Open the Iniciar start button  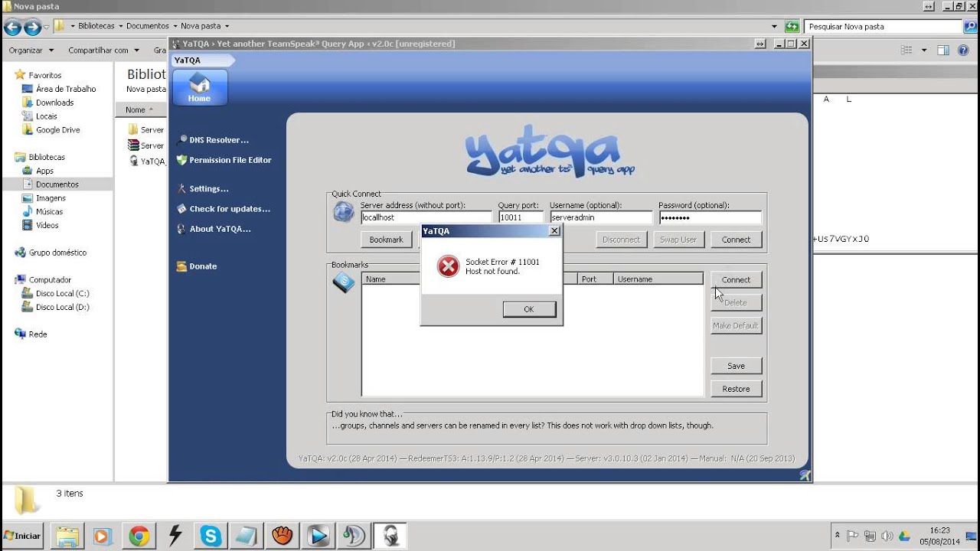click(22, 536)
